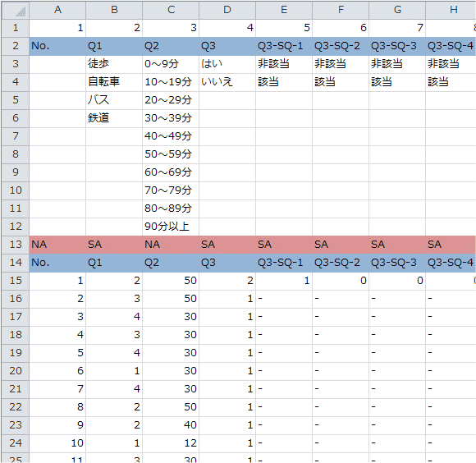The image size is (476, 463).
Task: Select row 15 header
Action: [15, 281]
